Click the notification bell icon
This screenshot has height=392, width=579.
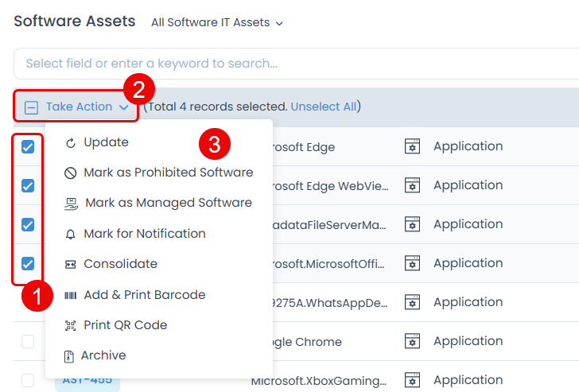point(70,234)
